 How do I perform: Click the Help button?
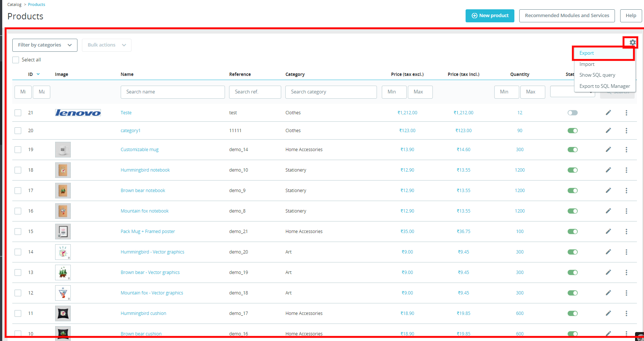click(x=631, y=16)
